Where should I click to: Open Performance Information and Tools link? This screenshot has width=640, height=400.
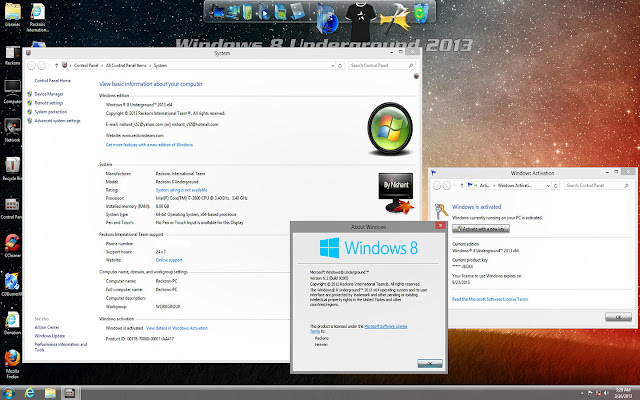61,347
